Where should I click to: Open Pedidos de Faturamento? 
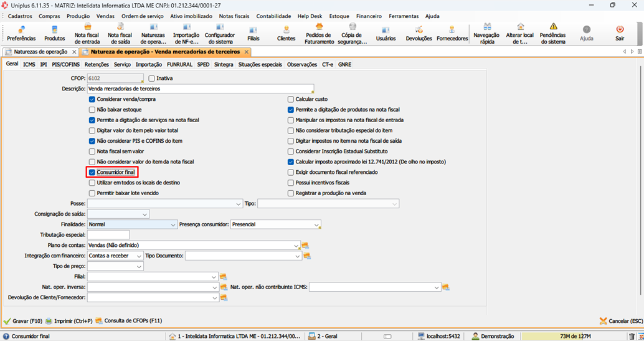319,34
